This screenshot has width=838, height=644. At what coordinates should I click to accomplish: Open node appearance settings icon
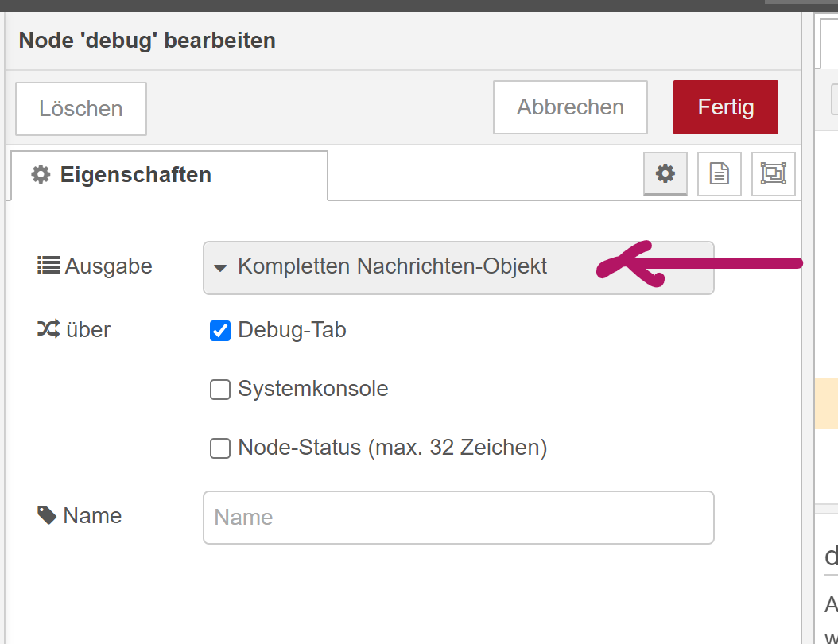click(x=773, y=173)
